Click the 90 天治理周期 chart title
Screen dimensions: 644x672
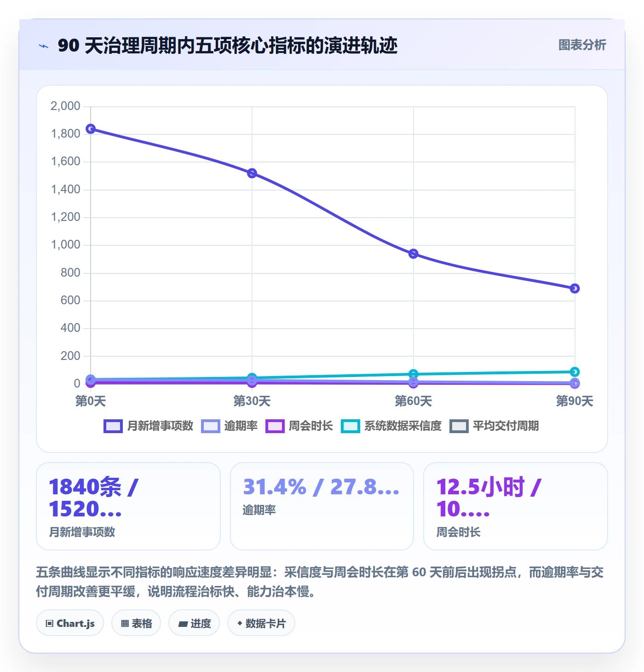pos(228,46)
